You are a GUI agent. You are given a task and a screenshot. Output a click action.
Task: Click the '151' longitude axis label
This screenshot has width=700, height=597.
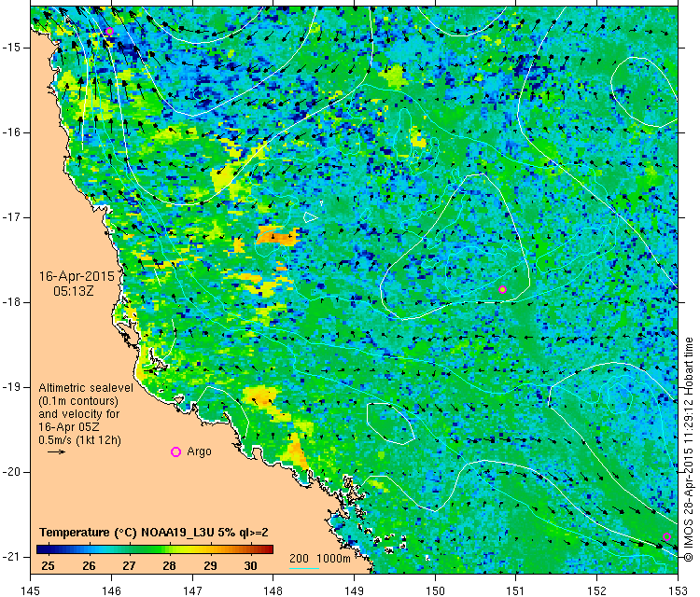tap(515, 590)
